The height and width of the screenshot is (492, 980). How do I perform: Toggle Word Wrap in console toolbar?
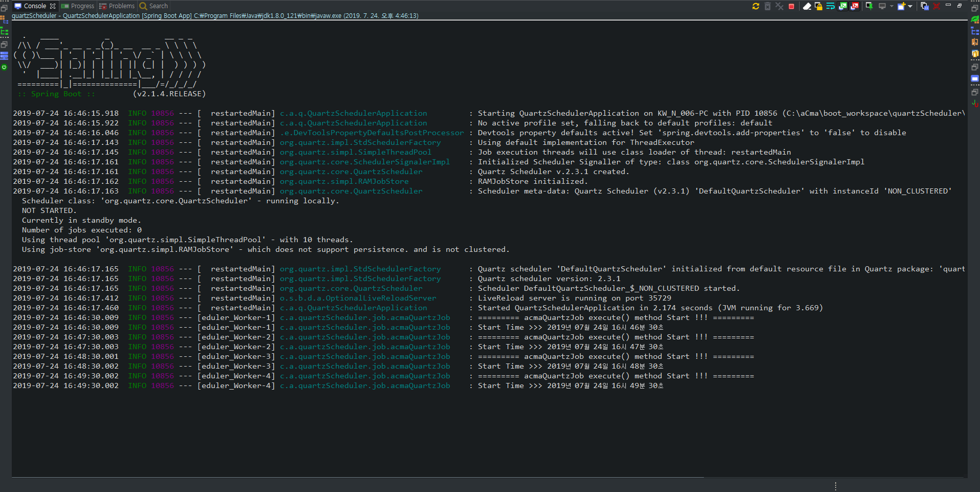click(x=831, y=6)
